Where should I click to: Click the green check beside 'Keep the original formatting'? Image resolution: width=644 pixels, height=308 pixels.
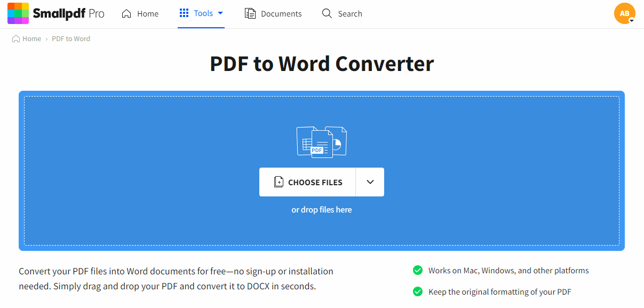418,291
